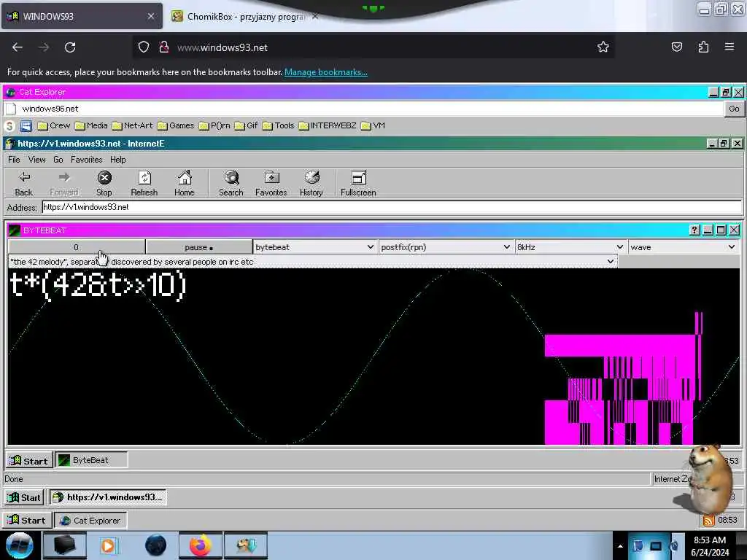Open the P()rn bookmark folder

pos(214,125)
